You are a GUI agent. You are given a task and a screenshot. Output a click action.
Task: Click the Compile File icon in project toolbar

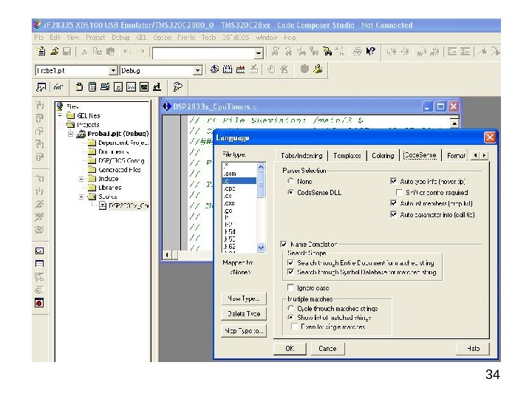(x=214, y=69)
